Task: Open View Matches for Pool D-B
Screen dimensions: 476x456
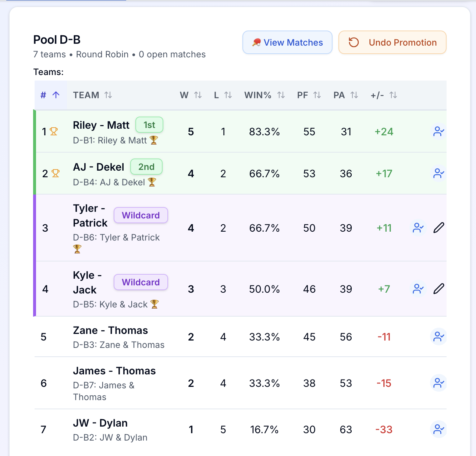Action: point(287,43)
